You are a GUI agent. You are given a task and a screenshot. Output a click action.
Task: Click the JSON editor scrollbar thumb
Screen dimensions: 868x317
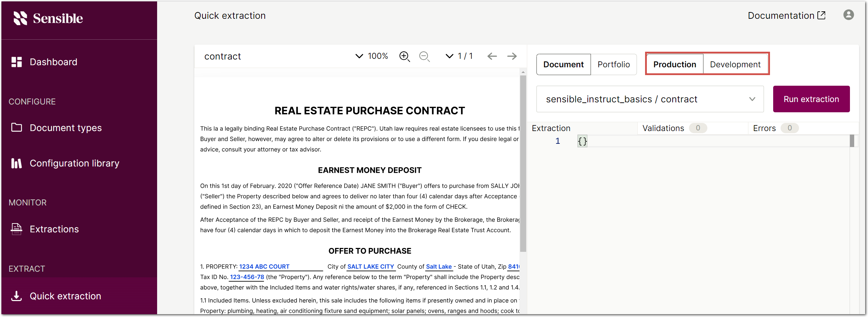click(x=852, y=141)
